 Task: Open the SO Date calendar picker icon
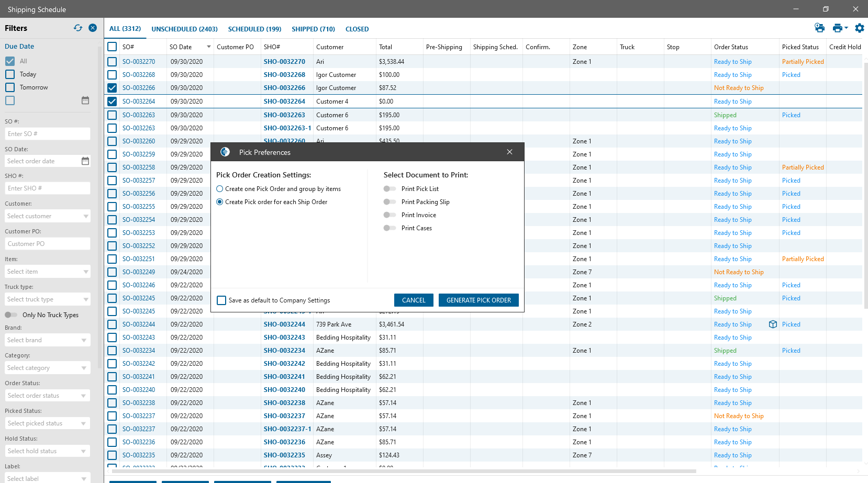[85, 161]
